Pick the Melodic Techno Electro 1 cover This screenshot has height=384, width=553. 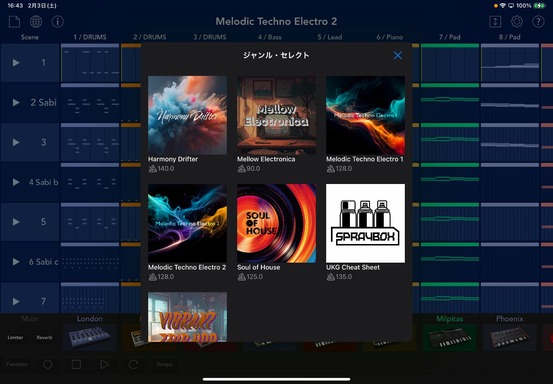tap(365, 115)
